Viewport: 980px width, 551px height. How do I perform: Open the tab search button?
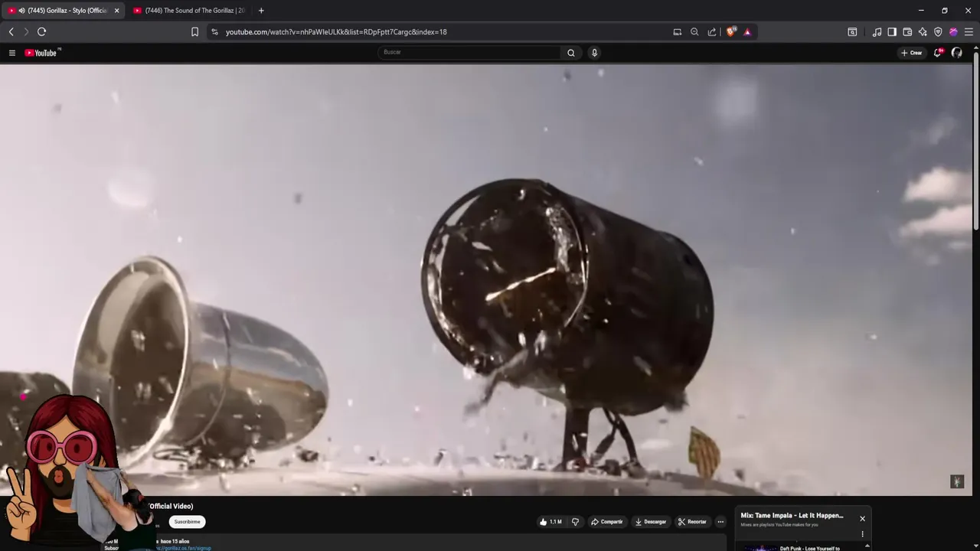[x=852, y=31]
